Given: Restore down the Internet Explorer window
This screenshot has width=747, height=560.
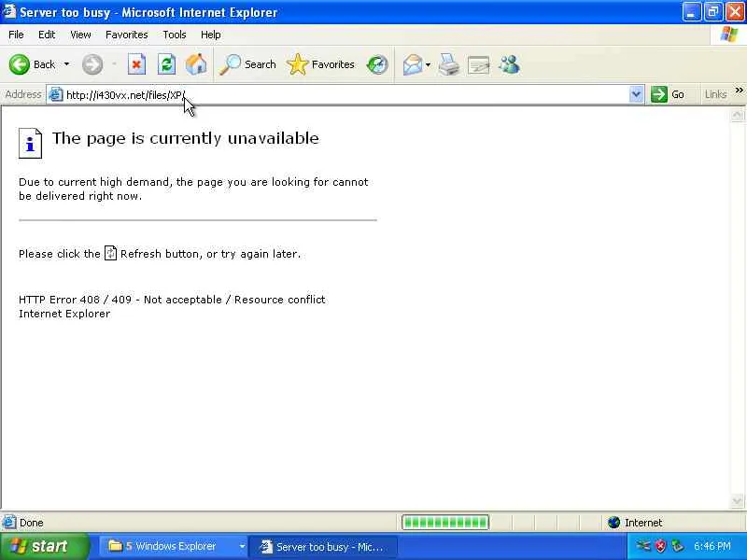Looking at the screenshot, I should [712, 12].
